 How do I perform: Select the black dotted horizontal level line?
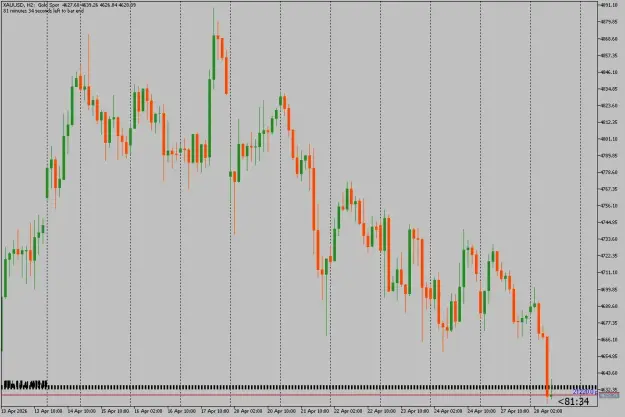click(x=299, y=387)
